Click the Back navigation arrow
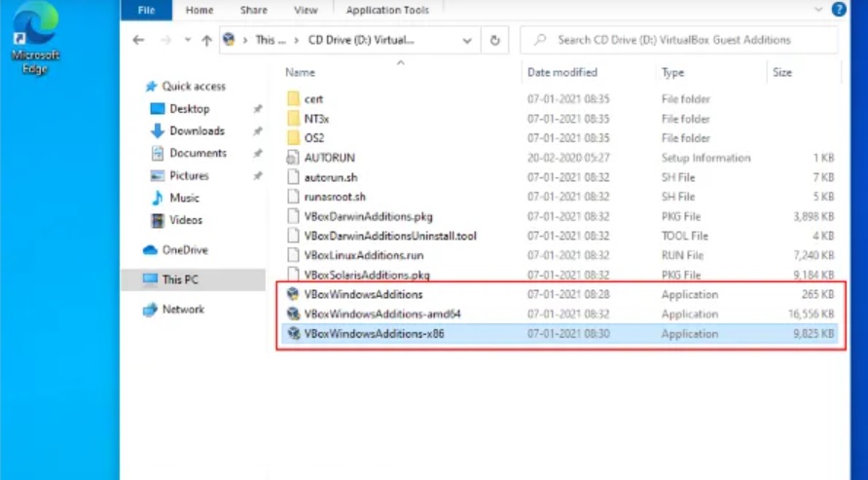This screenshot has width=868, height=480. [138, 40]
